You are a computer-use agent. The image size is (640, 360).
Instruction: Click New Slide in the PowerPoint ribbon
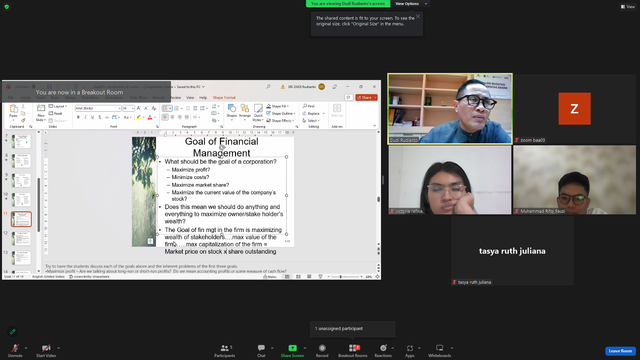tap(41, 112)
